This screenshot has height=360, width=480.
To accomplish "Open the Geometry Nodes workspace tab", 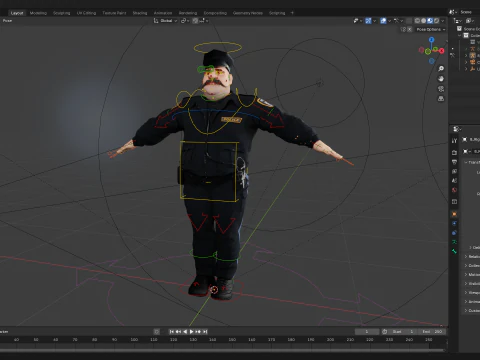I will click(x=248, y=13).
